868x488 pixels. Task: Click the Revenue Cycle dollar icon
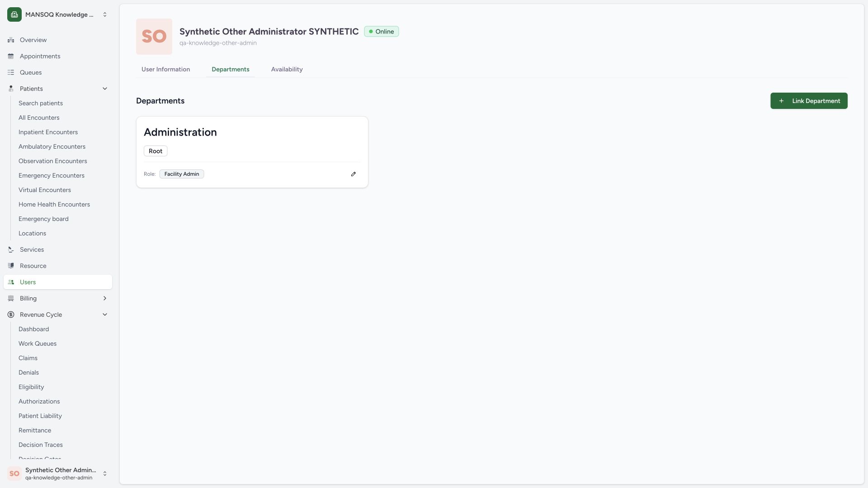11,315
